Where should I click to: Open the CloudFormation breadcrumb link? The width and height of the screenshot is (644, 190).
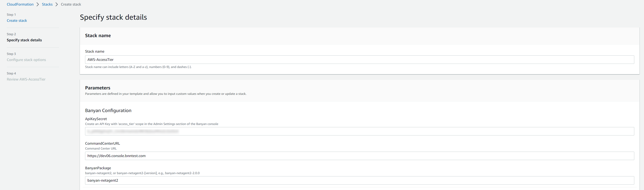tap(20, 4)
